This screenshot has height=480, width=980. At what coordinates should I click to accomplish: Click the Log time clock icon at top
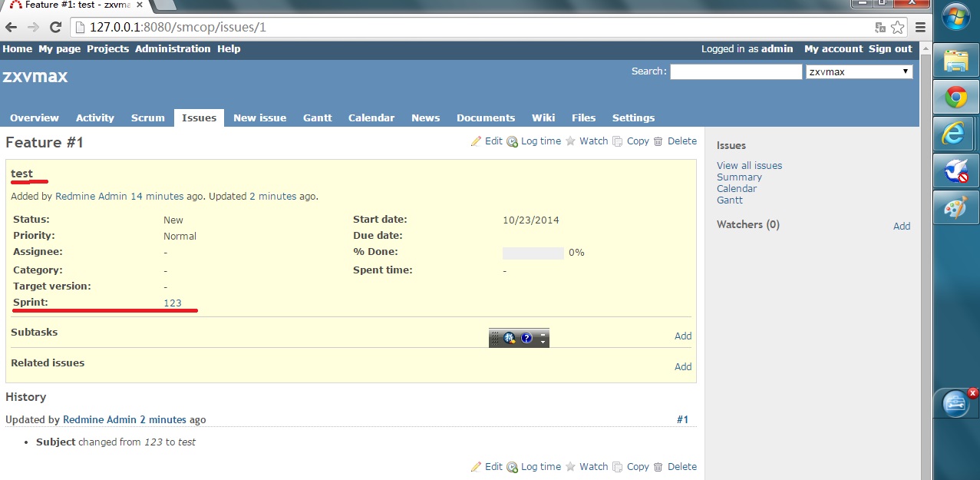tap(512, 141)
